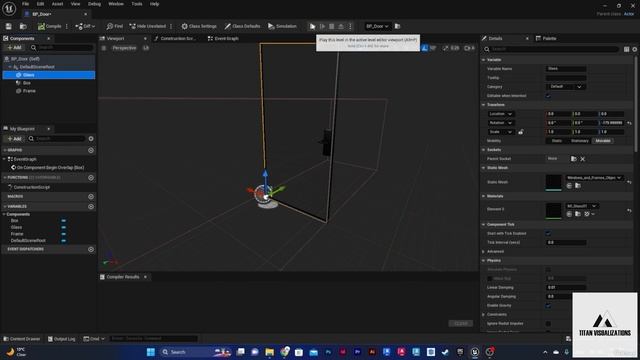Add event dispatcher with its plus icon

coord(91,249)
